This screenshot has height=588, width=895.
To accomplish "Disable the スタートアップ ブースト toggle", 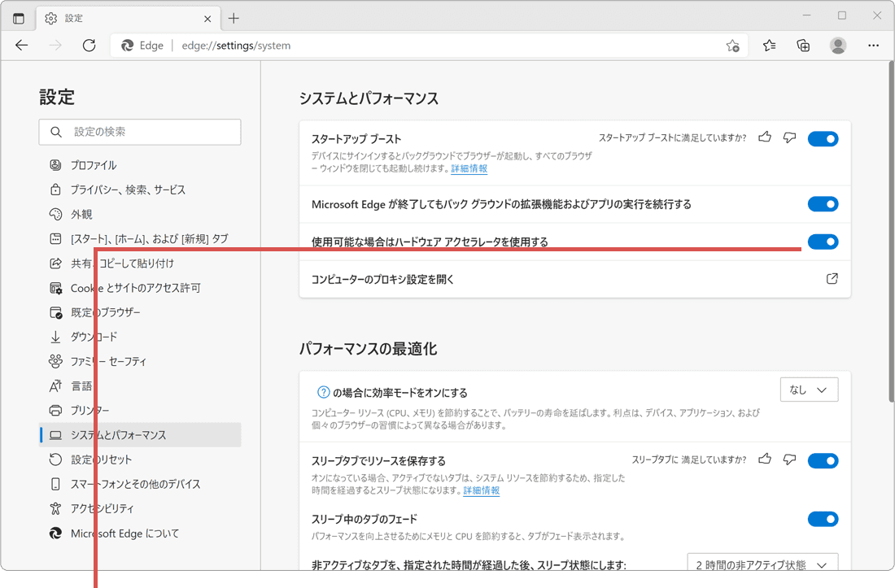I will [823, 138].
